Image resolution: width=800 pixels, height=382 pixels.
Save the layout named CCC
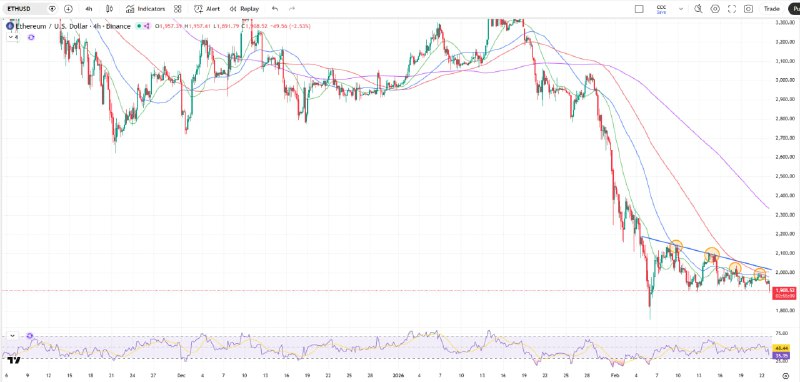661,9
